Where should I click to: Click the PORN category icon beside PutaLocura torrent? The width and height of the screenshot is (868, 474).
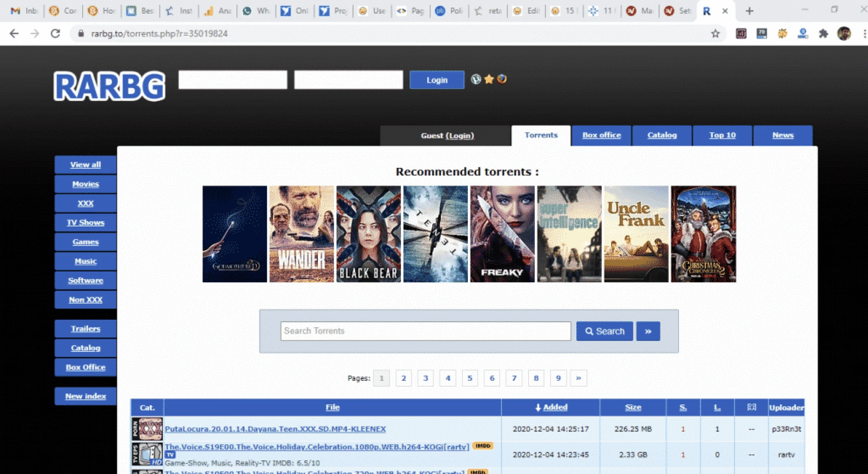[x=147, y=428]
